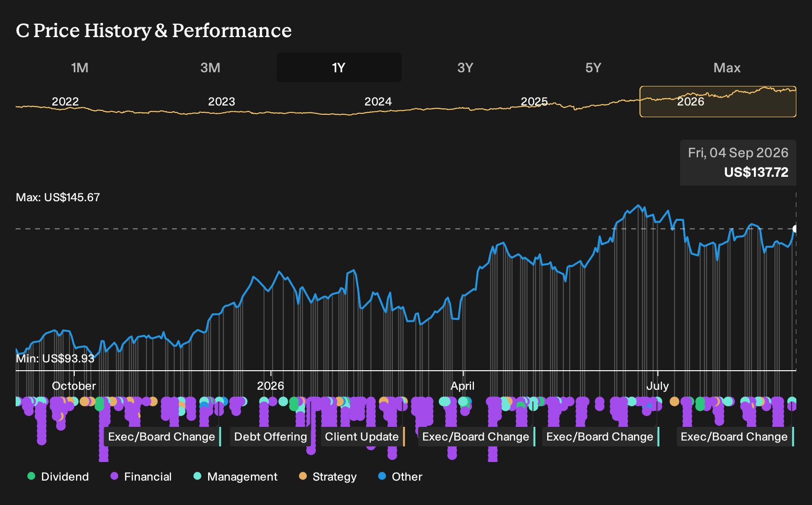This screenshot has width=812, height=505.
Task: Click the April axis label
Action: coord(462,386)
